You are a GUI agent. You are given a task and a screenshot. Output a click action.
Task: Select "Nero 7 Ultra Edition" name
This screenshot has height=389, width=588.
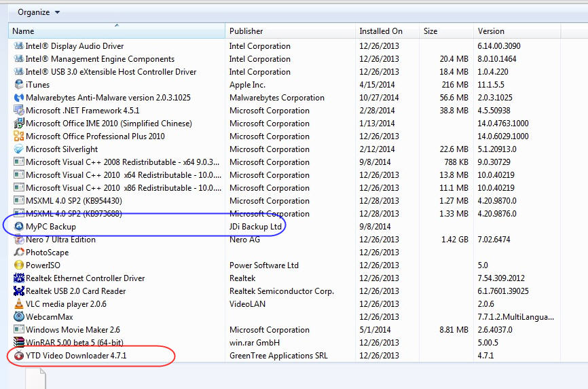(x=60, y=240)
